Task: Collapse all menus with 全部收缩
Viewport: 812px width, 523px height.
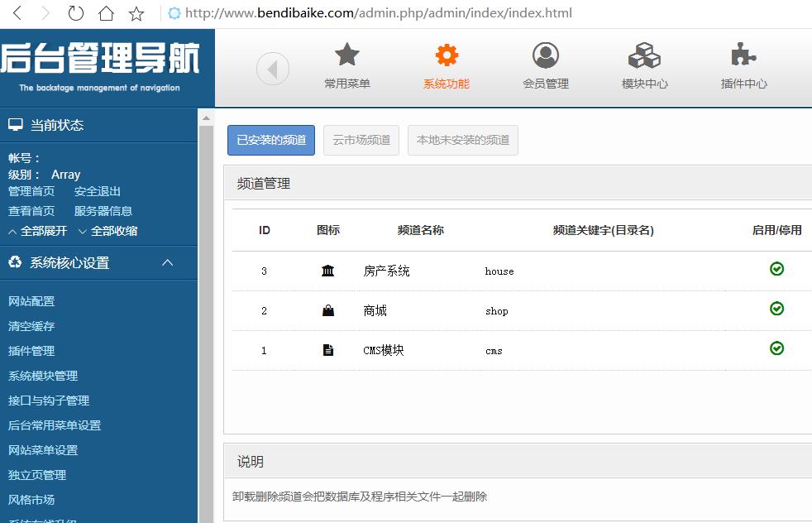Action: (107, 231)
